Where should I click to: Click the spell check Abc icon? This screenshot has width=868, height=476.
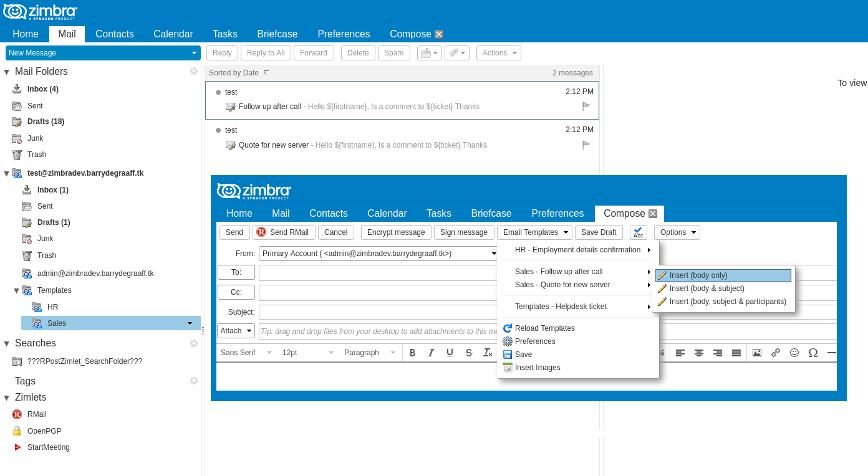point(638,232)
